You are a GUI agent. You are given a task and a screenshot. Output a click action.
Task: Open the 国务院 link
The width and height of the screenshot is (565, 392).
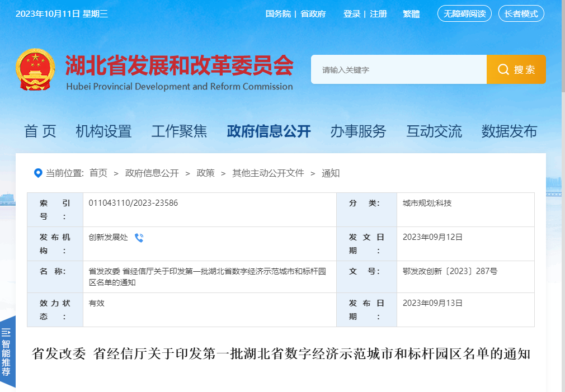coord(278,13)
